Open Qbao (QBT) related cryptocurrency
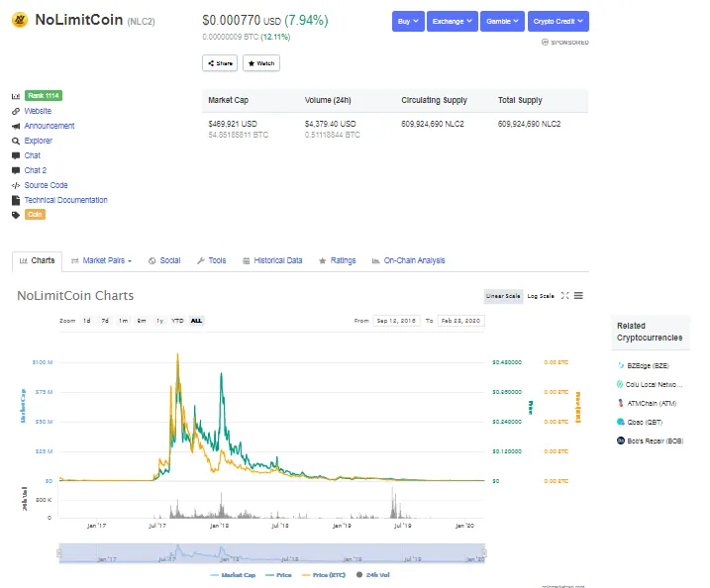The height and width of the screenshot is (588, 710). click(645, 423)
